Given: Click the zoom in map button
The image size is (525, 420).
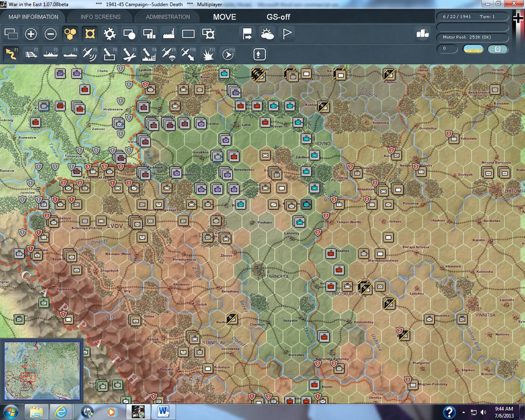Looking at the screenshot, I should coord(31,34).
